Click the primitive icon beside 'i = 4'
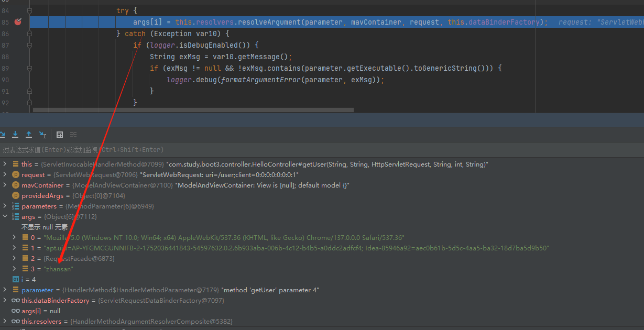Viewport: 644px width, 330px height. 15,279
